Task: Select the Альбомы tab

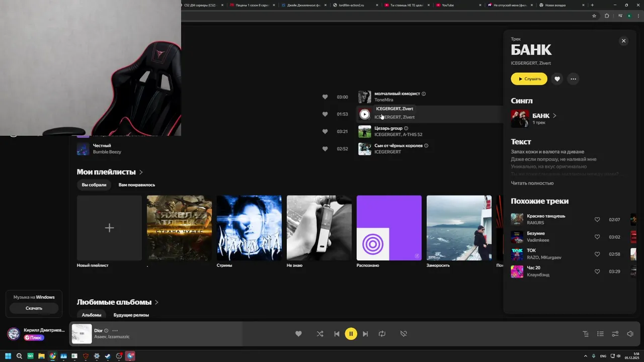Action: tap(92, 315)
